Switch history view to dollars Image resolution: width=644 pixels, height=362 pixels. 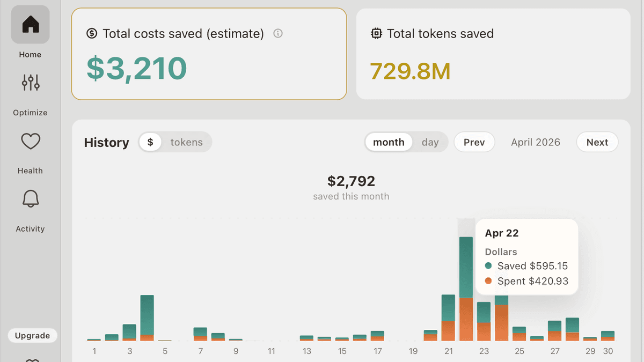[x=150, y=142]
